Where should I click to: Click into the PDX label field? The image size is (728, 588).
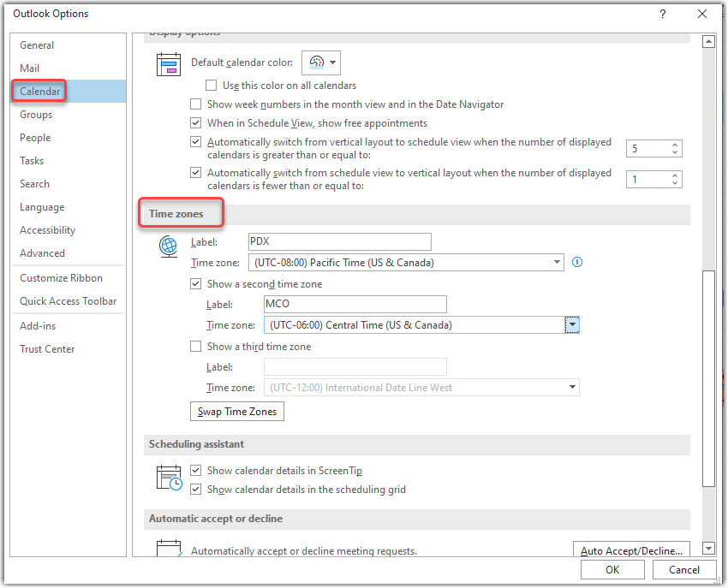[339, 242]
